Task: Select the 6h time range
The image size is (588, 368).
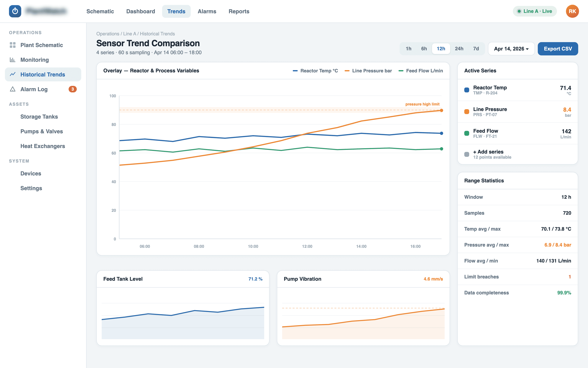Action: tap(424, 49)
